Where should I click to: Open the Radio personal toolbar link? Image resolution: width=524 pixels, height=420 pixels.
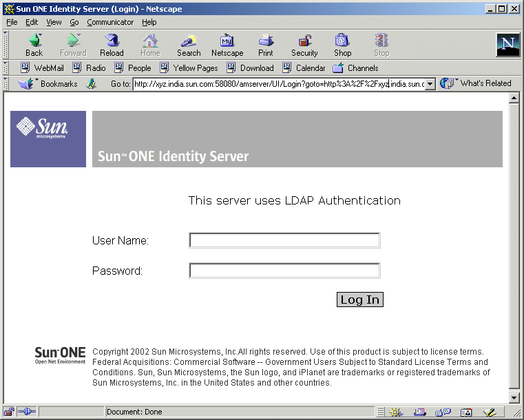90,68
